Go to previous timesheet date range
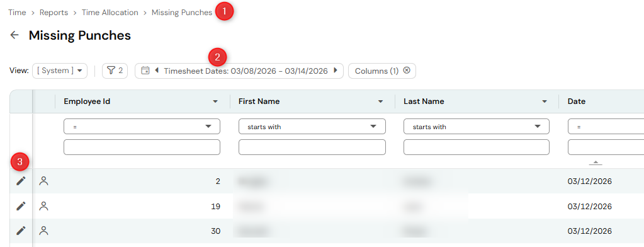Image resolution: width=644 pixels, height=247 pixels. pos(157,71)
